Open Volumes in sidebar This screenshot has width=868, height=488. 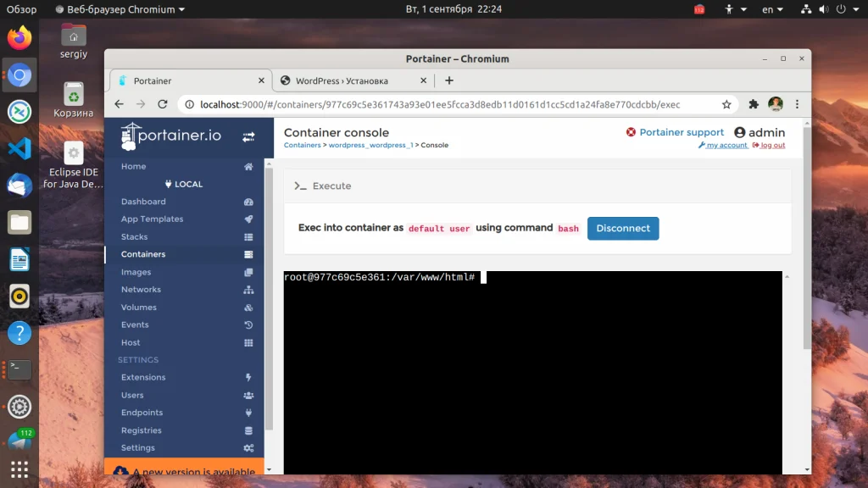[139, 307]
